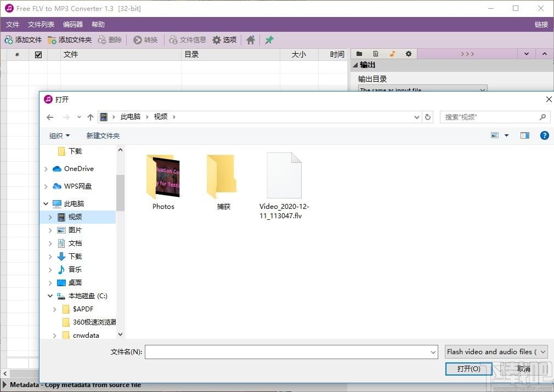The width and height of the screenshot is (554, 392).
Task: Open the 输出目录 combo box
Action: (422, 88)
